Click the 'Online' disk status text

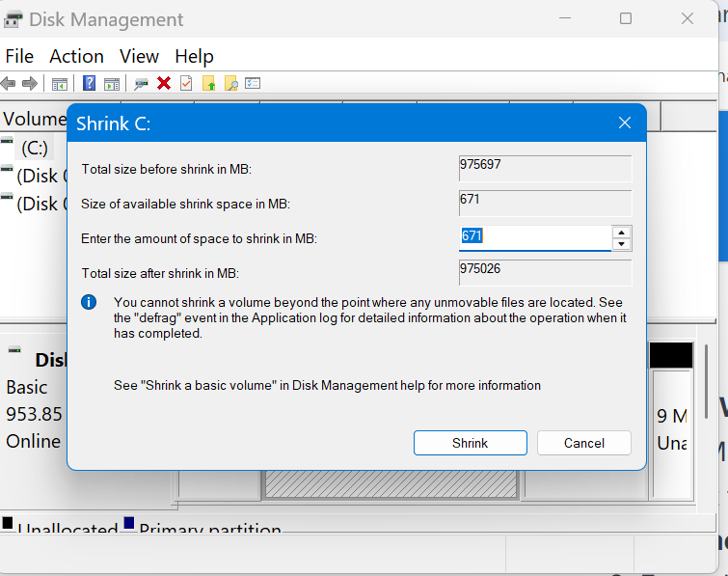(x=33, y=441)
